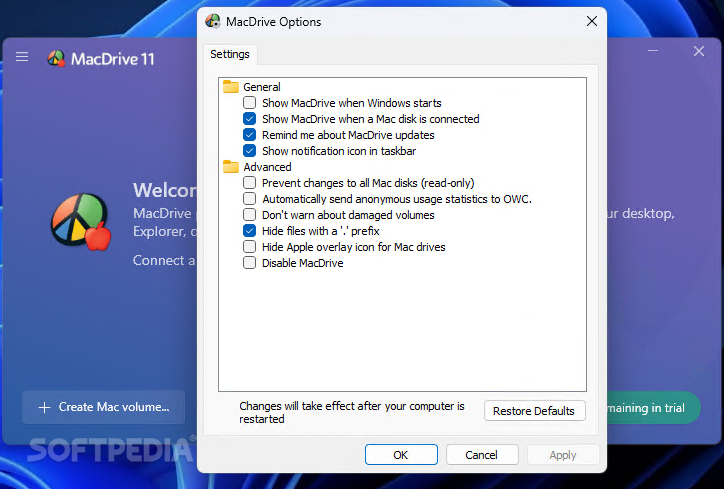Minimize the MacDrive 11 main window
The height and width of the screenshot is (489, 724).
[x=653, y=51]
